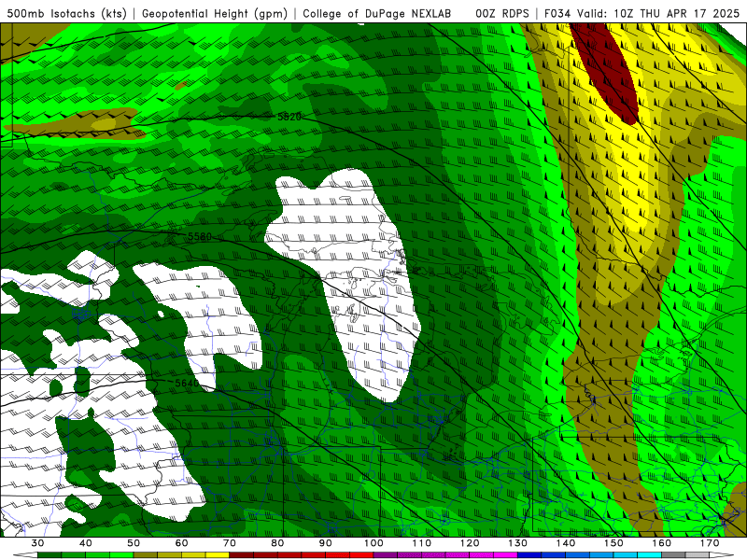Click the 160 label on the color scale
This screenshot has height=560, width=747.
[x=662, y=543]
